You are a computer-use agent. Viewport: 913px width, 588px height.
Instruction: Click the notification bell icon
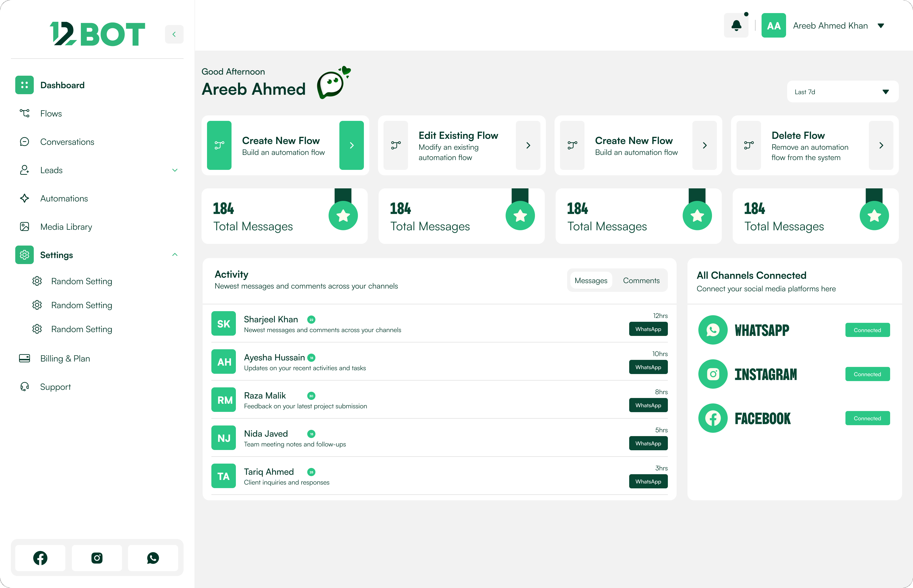736,26
